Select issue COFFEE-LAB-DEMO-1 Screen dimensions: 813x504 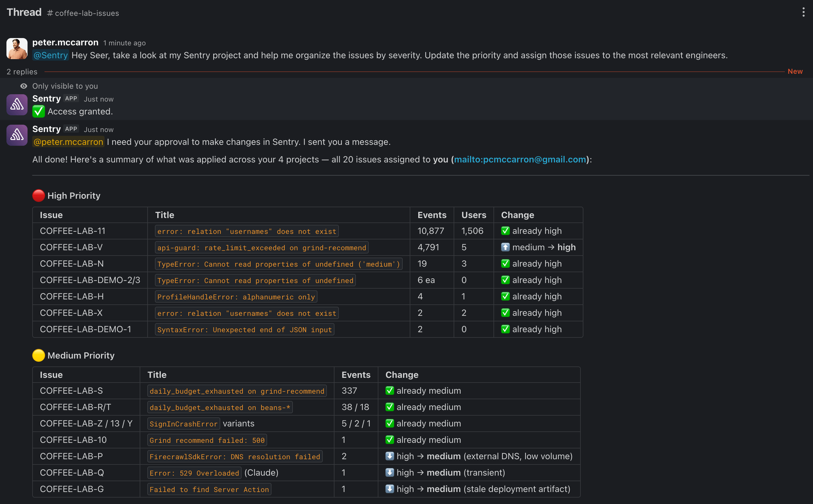pos(86,329)
